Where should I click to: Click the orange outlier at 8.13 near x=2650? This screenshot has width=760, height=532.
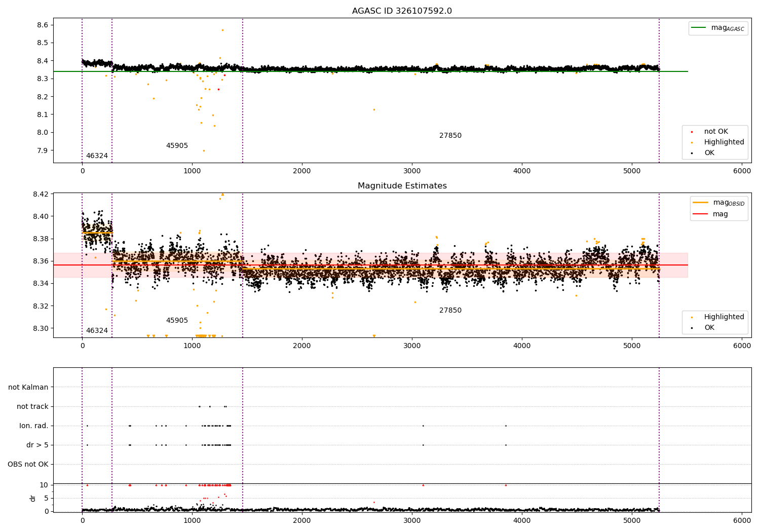(374, 109)
